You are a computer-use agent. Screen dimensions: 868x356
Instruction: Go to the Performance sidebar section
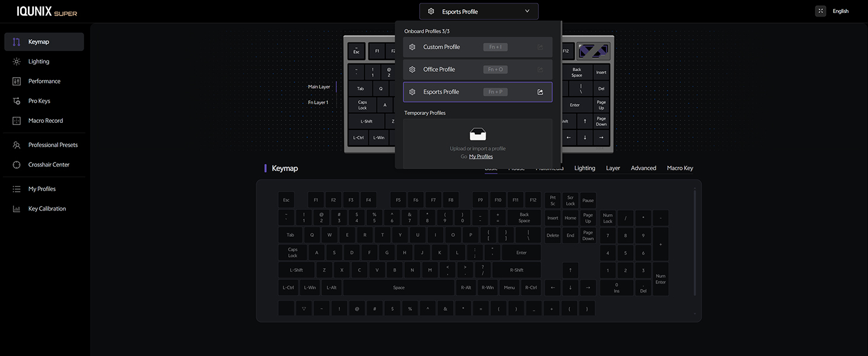click(44, 81)
